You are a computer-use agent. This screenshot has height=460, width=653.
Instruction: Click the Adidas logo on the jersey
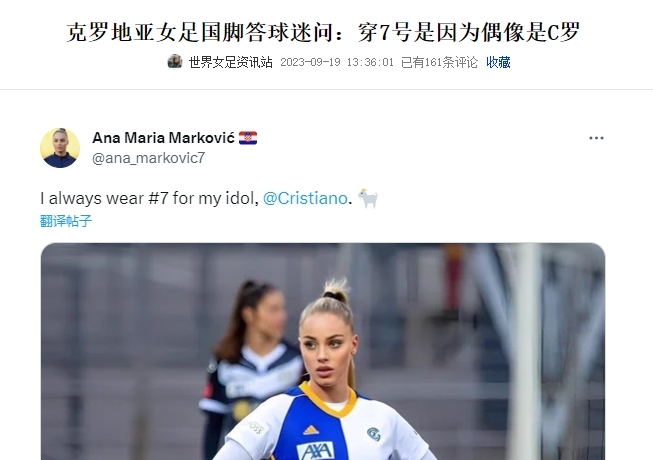click(311, 430)
